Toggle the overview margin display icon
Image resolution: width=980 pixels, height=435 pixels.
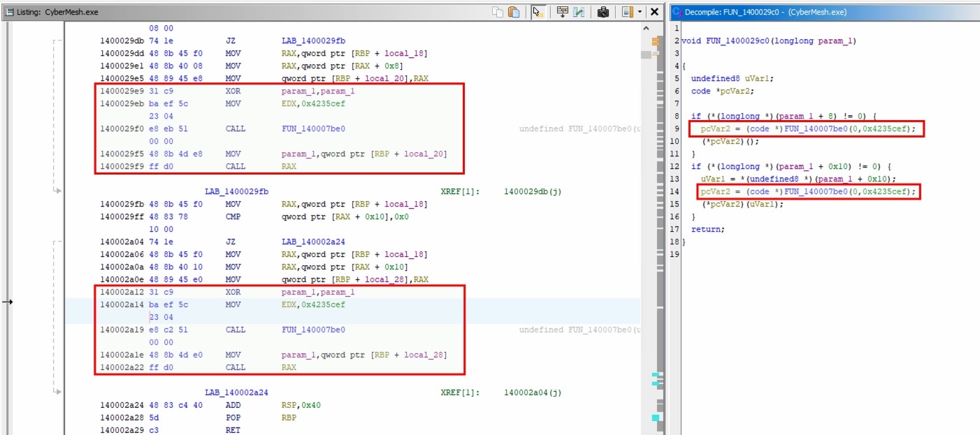(626, 12)
